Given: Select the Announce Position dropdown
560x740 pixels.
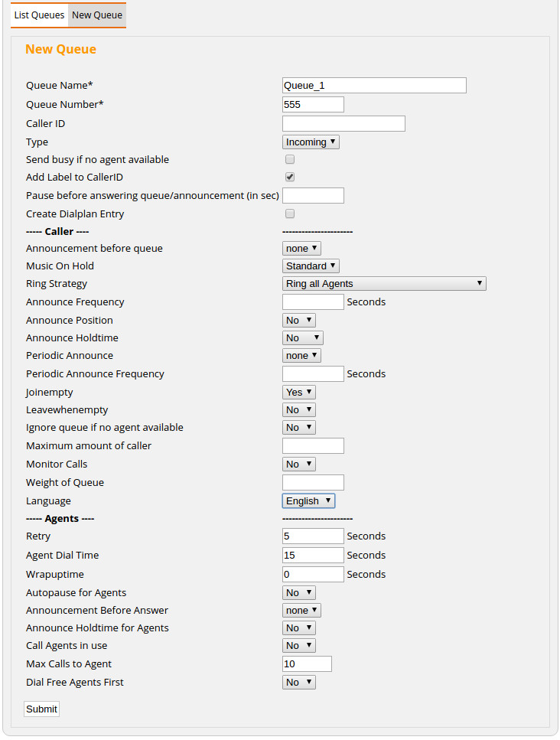Looking at the screenshot, I should click(x=298, y=321).
